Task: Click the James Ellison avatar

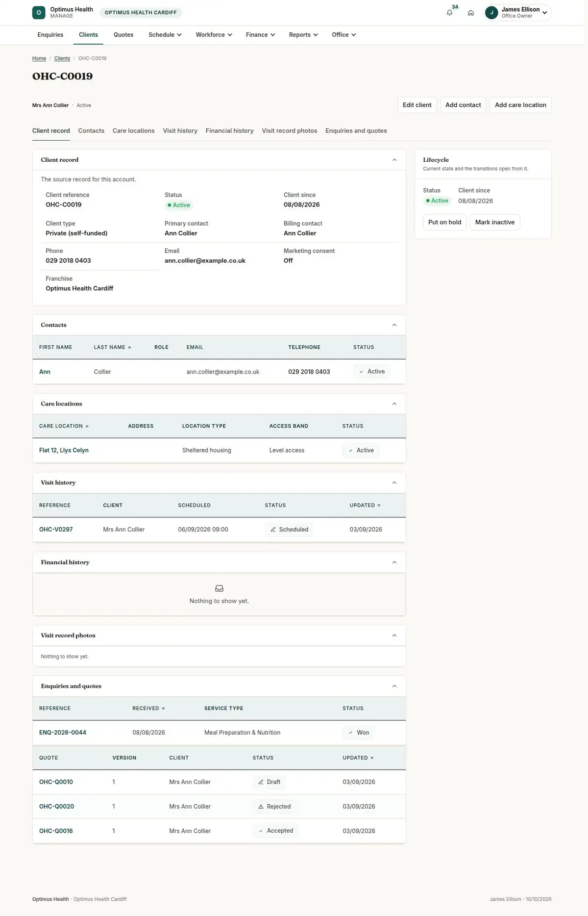Action: [491, 13]
